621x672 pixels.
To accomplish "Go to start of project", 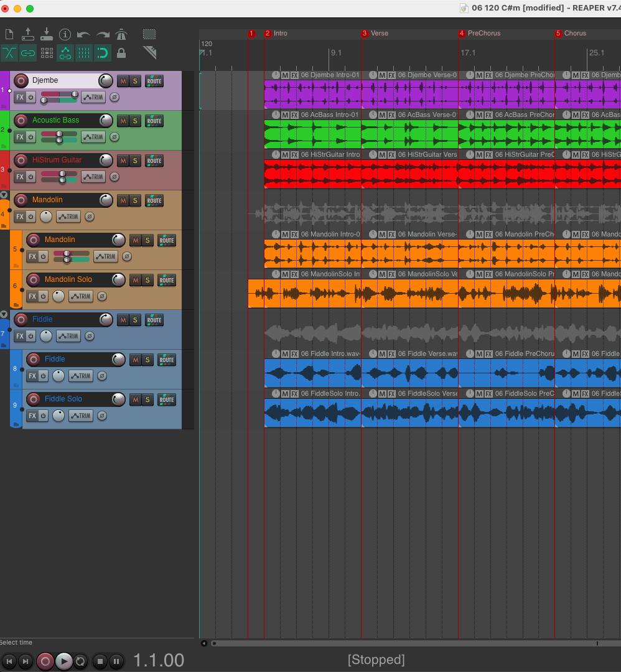I will [x=9, y=661].
